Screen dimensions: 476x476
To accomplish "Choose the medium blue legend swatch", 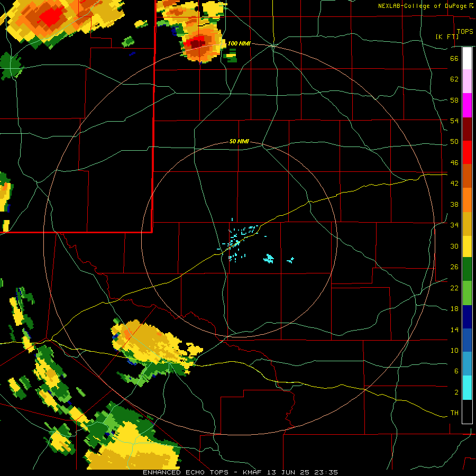I will 467,340.
